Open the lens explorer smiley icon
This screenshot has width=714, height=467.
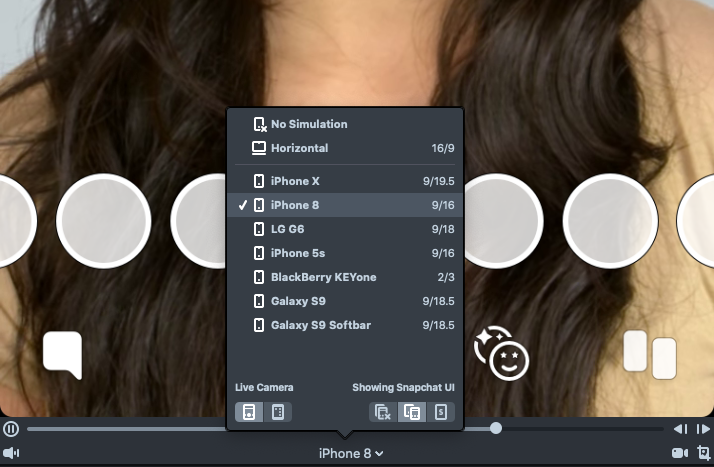501,353
